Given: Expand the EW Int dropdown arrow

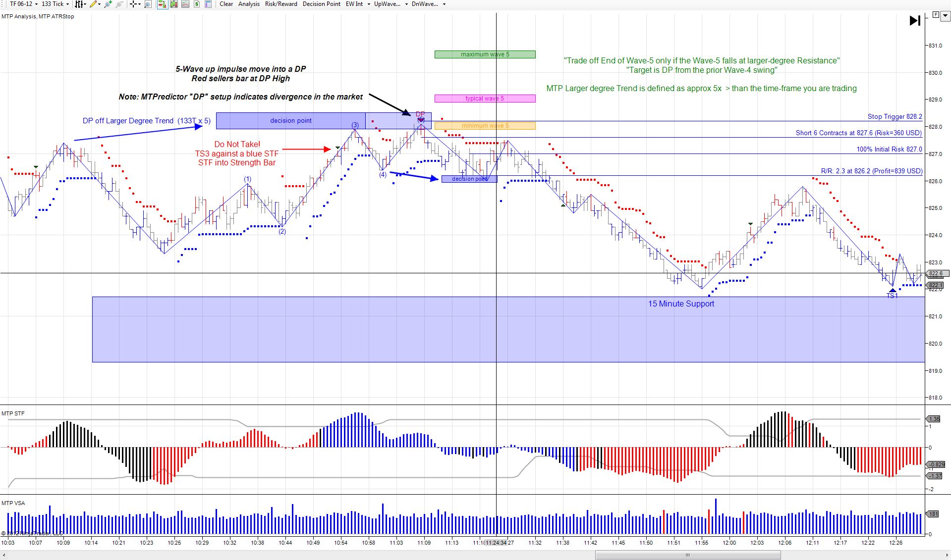Looking at the screenshot, I should 369,4.
